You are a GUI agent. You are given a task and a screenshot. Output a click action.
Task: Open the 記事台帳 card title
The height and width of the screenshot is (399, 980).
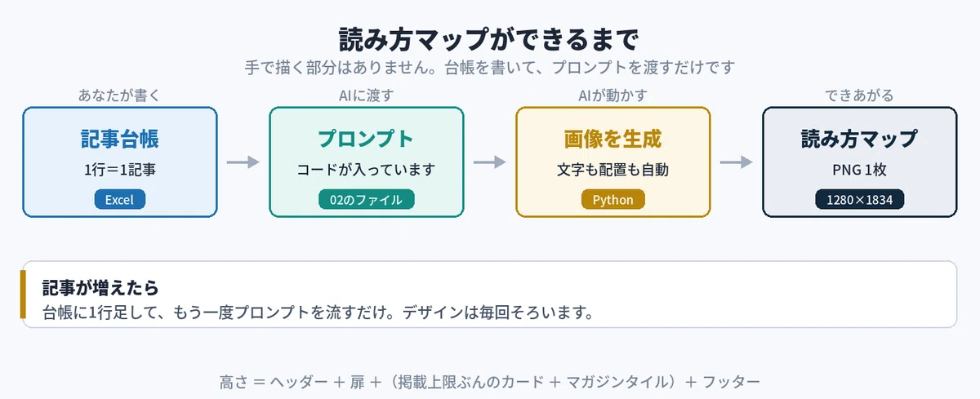click(120, 139)
